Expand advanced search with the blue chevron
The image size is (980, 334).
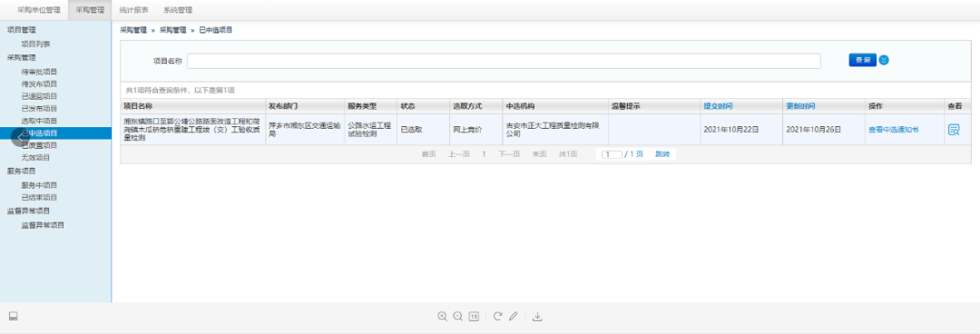(884, 60)
